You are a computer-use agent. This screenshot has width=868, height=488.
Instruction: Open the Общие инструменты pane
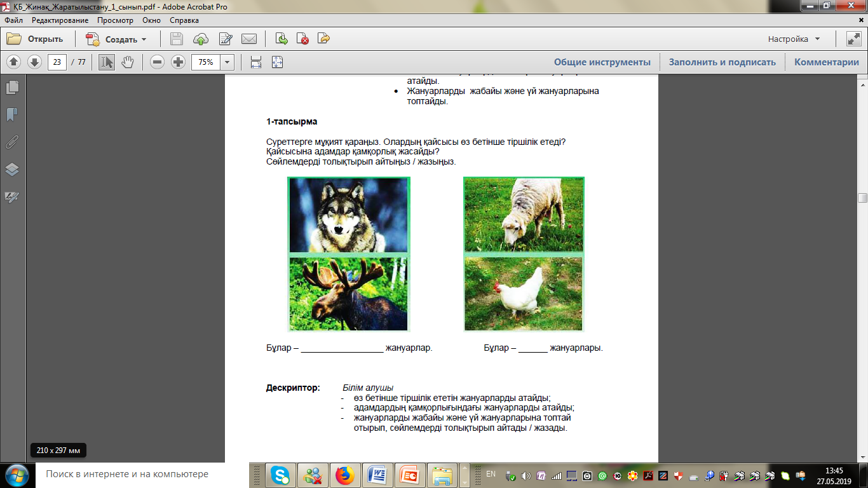(x=602, y=62)
